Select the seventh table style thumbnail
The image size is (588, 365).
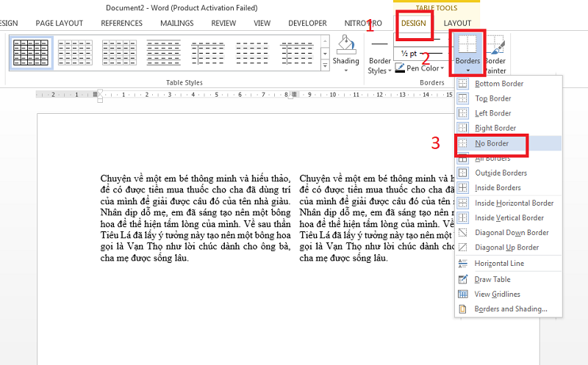coord(296,53)
